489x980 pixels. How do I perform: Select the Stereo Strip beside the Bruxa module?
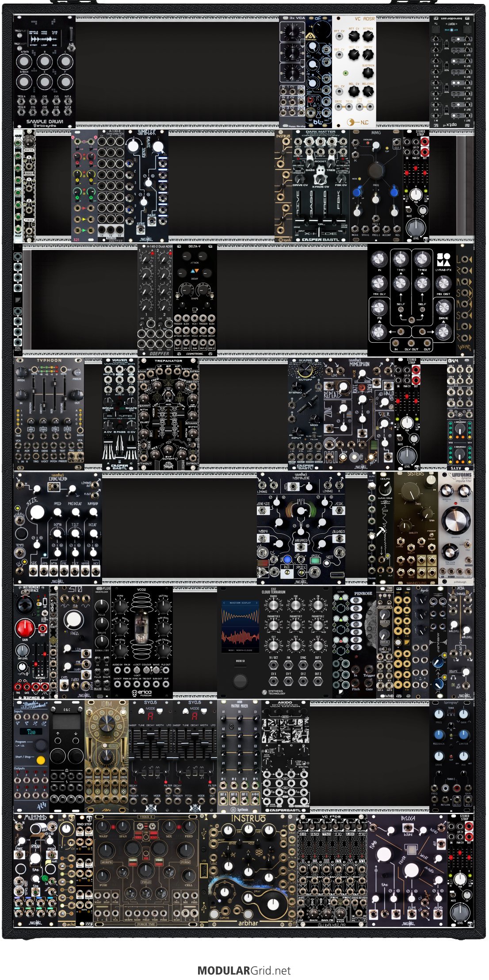(460, 869)
